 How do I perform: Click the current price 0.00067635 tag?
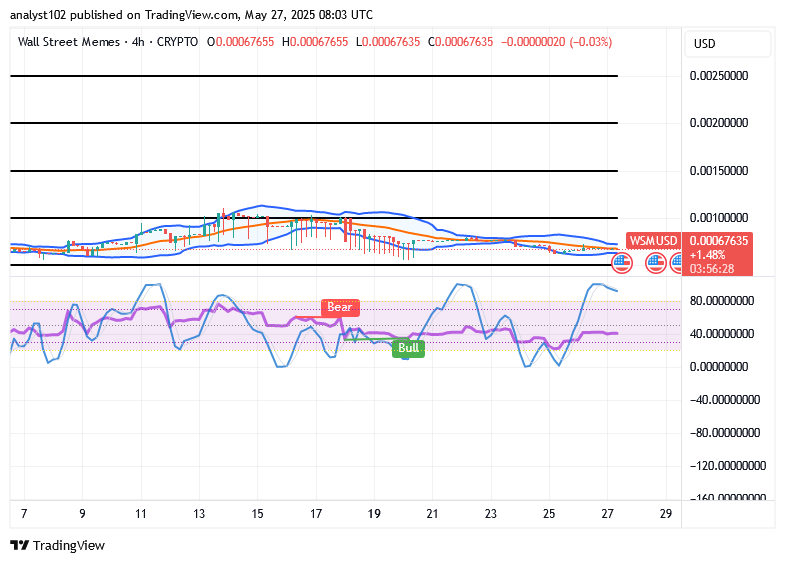(x=719, y=241)
